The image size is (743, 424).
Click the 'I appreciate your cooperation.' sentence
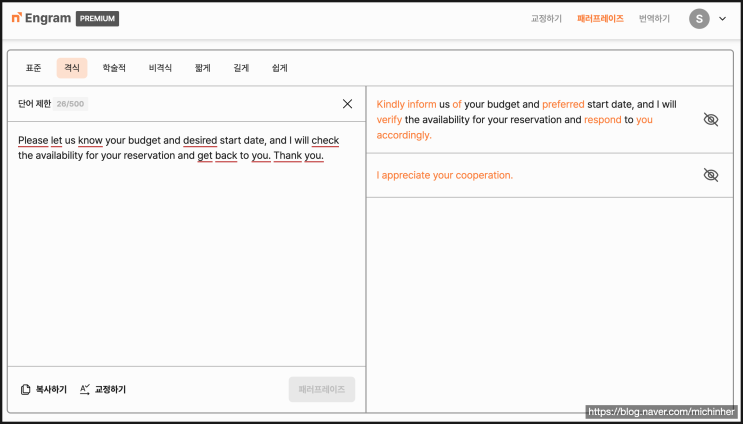pos(444,175)
